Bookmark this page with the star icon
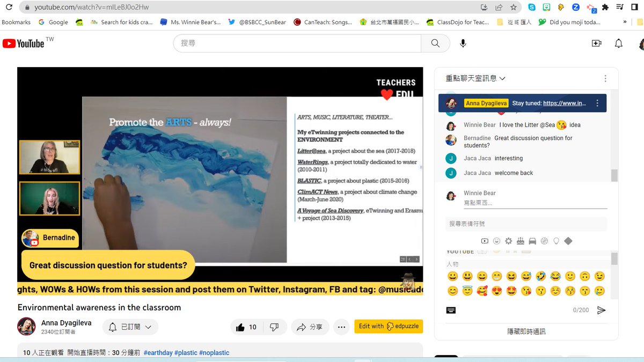 pos(514,8)
